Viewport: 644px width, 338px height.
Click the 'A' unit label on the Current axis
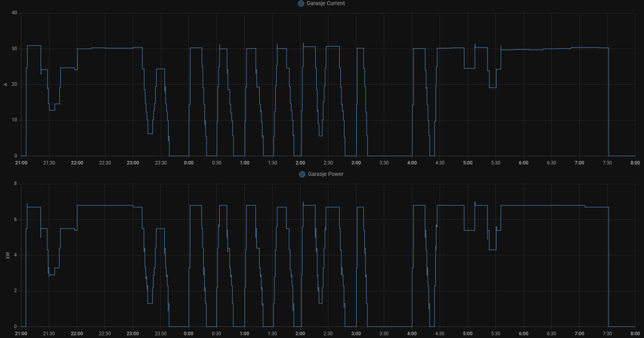click(x=6, y=84)
